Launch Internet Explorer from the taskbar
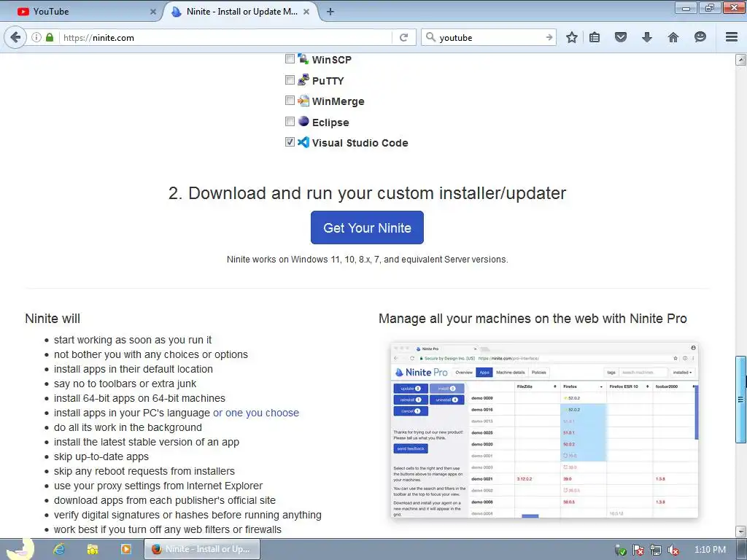 click(x=59, y=549)
